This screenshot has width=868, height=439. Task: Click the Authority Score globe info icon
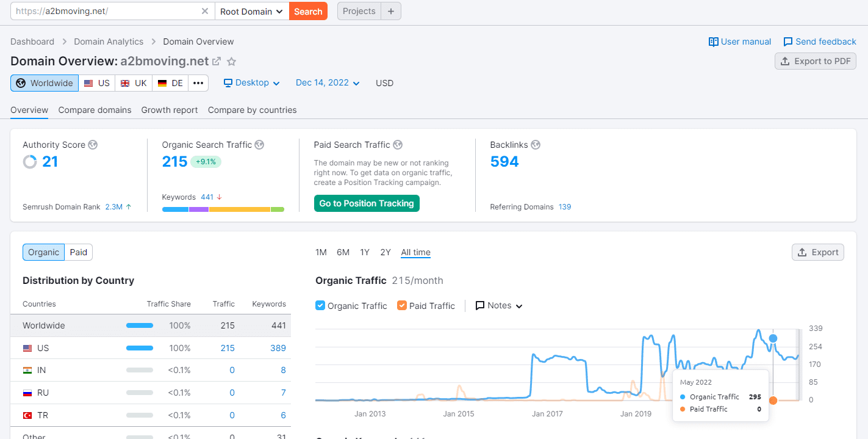[x=93, y=145]
